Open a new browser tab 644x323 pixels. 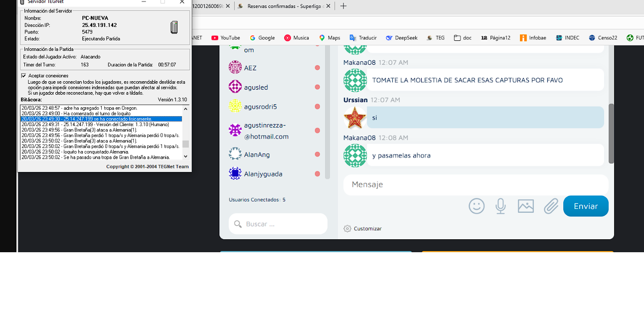pyautogui.click(x=343, y=6)
